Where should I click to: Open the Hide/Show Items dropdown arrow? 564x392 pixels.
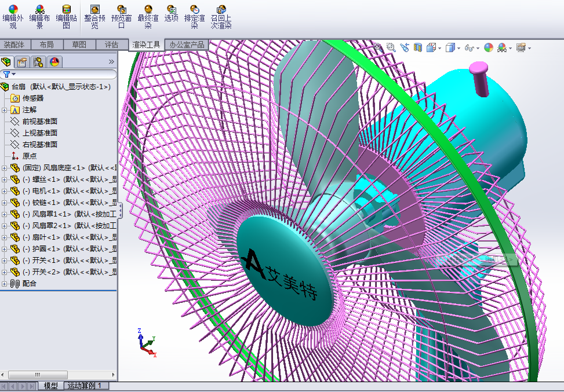(478, 48)
